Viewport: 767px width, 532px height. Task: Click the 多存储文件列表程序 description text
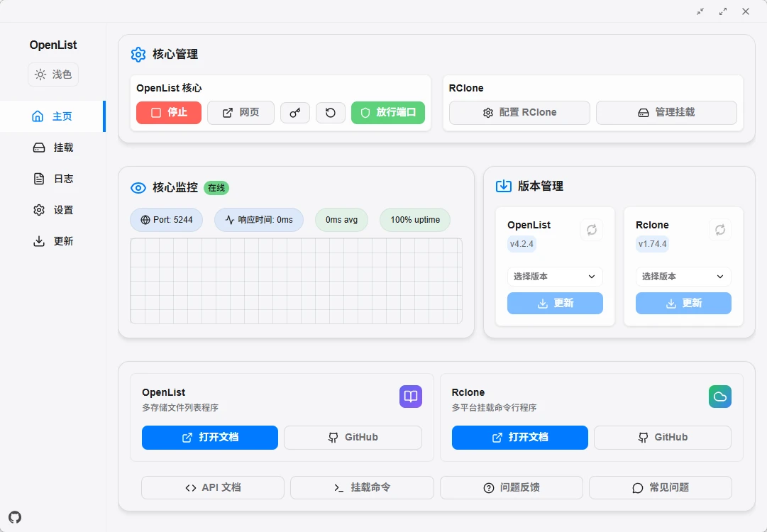pyautogui.click(x=180, y=408)
